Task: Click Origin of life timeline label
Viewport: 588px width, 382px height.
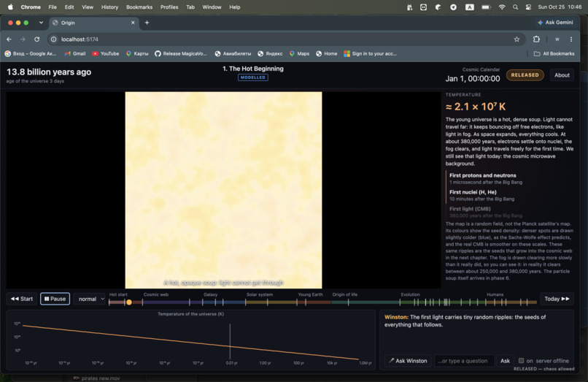Action: click(x=344, y=294)
